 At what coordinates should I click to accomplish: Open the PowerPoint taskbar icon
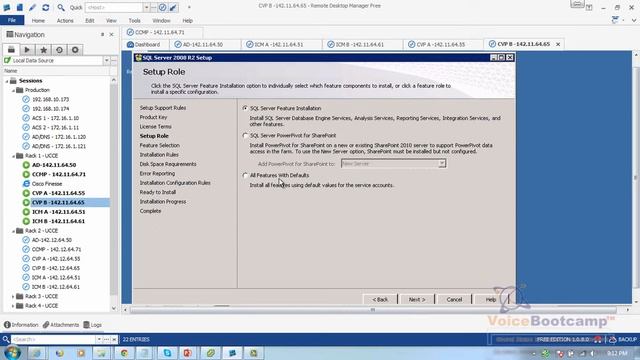click(x=188, y=353)
